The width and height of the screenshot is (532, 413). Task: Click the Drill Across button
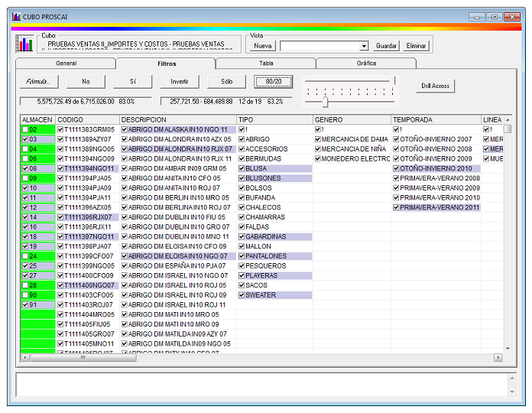pos(435,86)
